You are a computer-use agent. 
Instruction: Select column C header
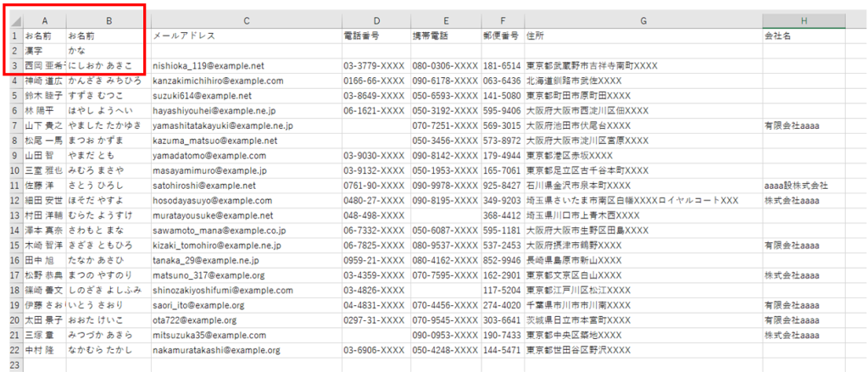[245, 20]
